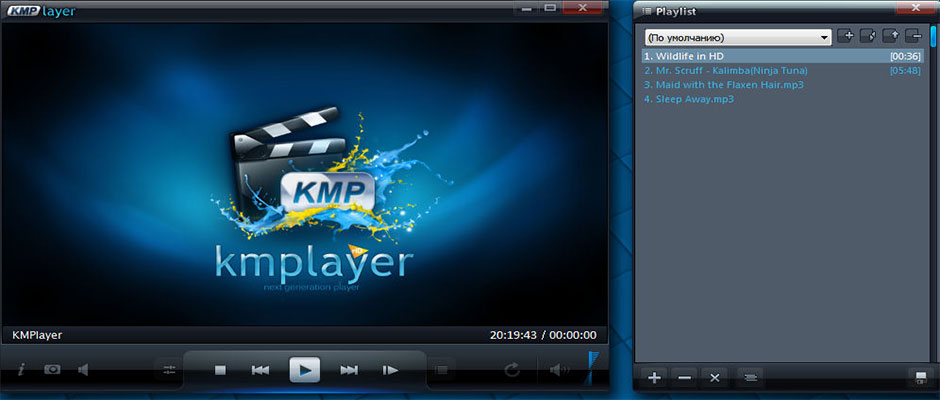Select Maid with the Flaxen Hair.mp3
Image resolution: width=940 pixels, height=400 pixels.
coord(782,85)
